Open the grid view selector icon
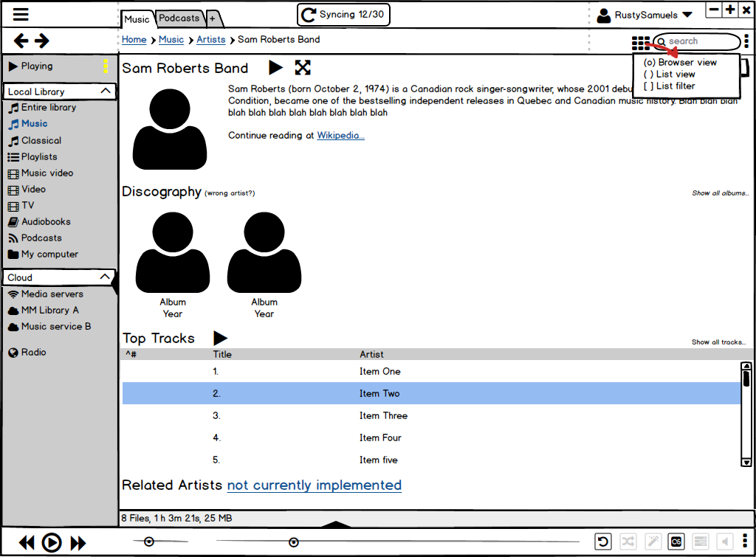The height and width of the screenshot is (557, 756). click(640, 44)
